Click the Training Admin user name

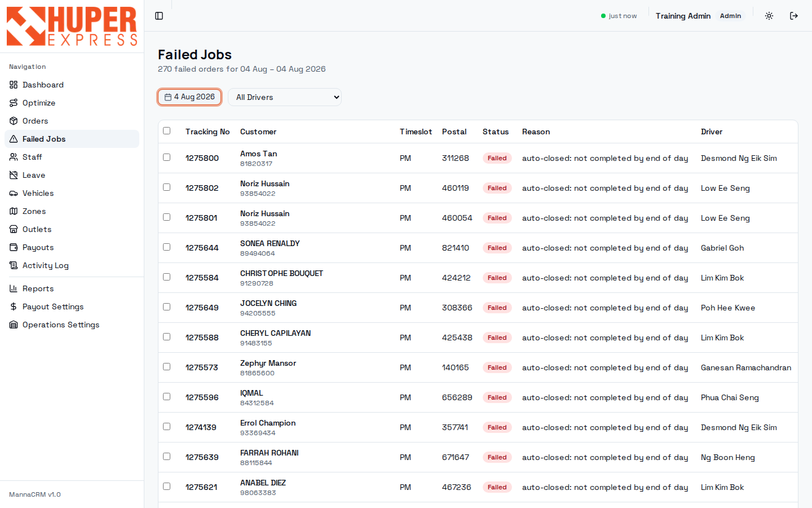pyautogui.click(x=683, y=16)
